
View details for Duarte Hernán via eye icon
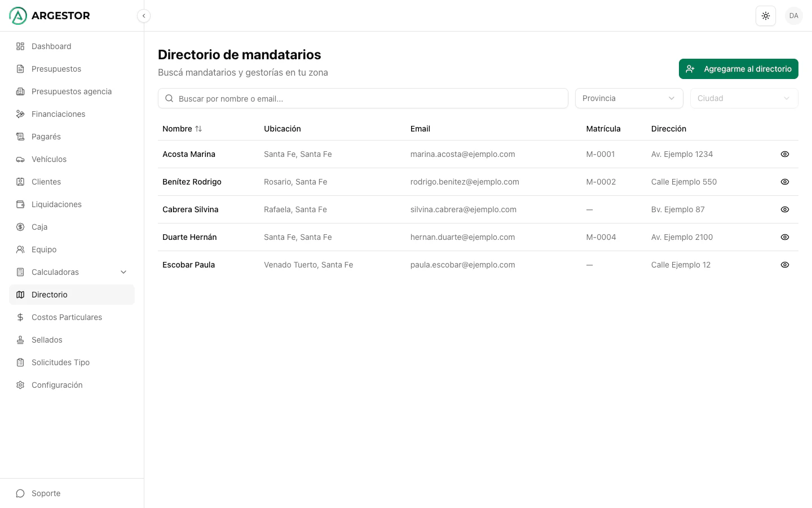point(785,237)
